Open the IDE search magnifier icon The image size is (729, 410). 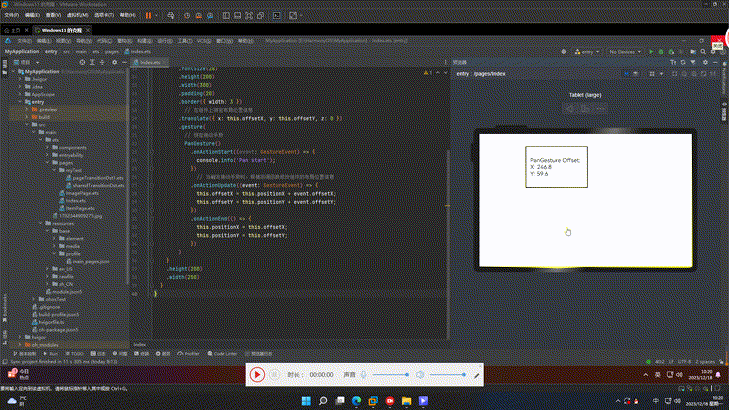point(703,52)
